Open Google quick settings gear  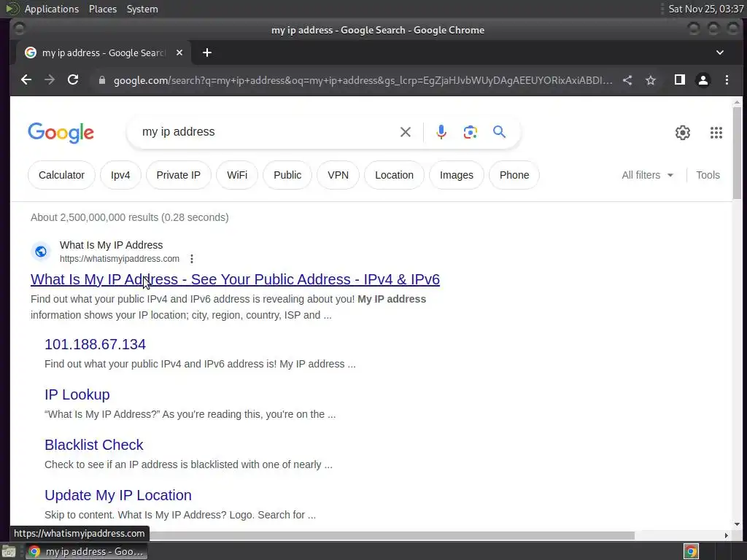point(683,133)
